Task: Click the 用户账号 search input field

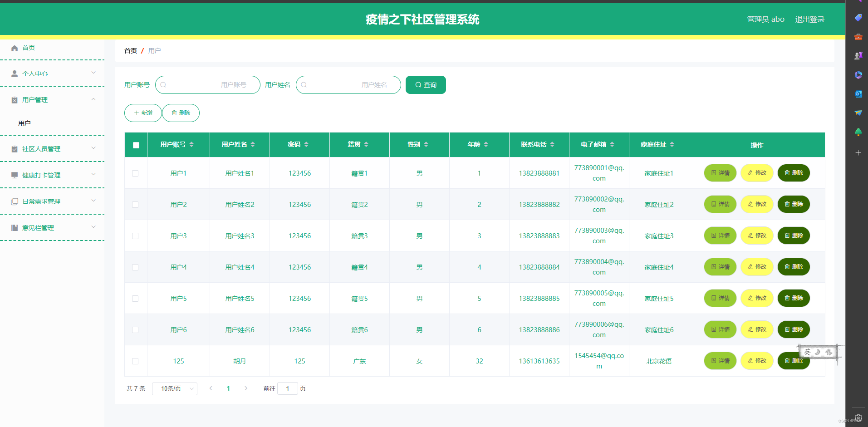Action: point(208,85)
